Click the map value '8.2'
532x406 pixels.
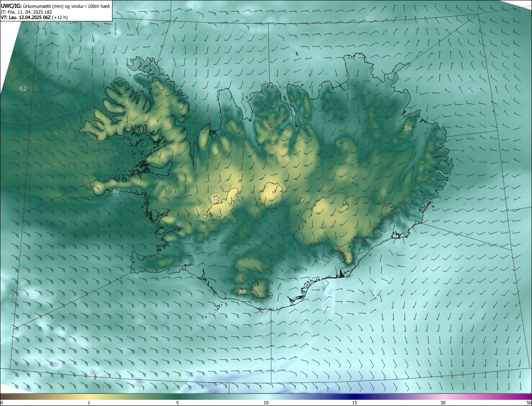tap(472, 91)
